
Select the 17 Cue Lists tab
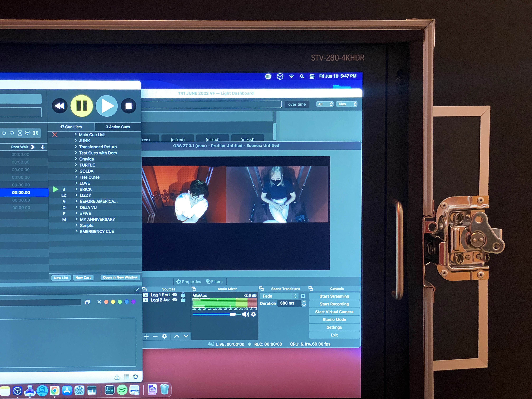(71, 127)
